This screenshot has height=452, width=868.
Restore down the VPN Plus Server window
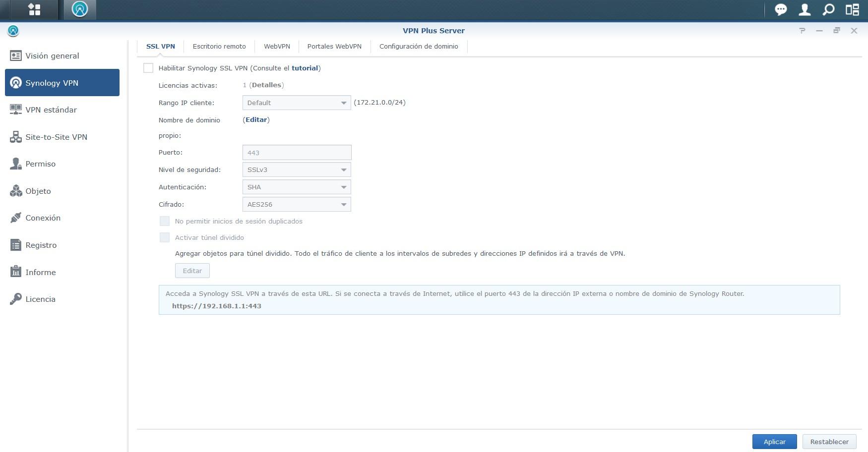[837, 31]
